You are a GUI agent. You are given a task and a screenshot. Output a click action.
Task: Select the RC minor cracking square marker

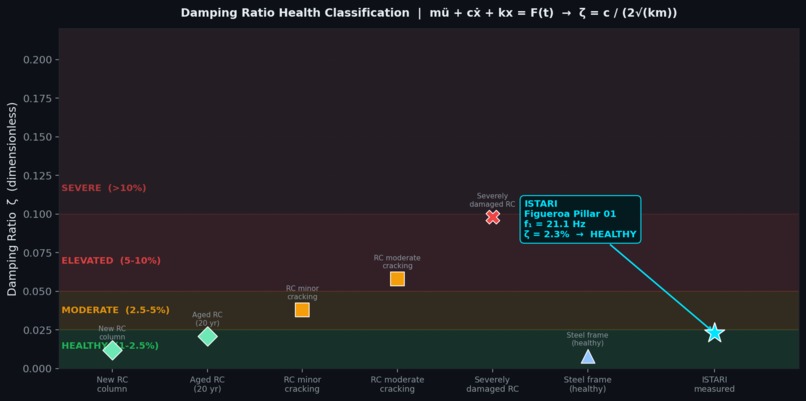(302, 310)
